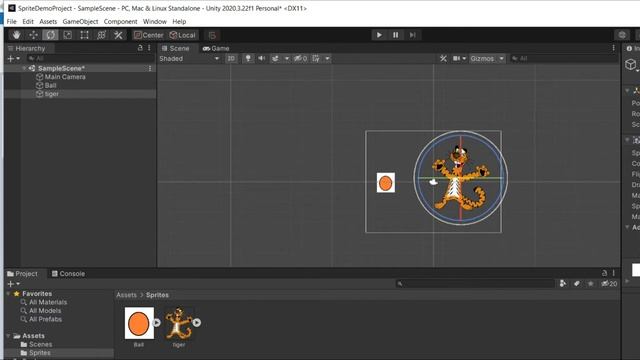Switch to the Scene tab
The image size is (640, 360).
(176, 48)
